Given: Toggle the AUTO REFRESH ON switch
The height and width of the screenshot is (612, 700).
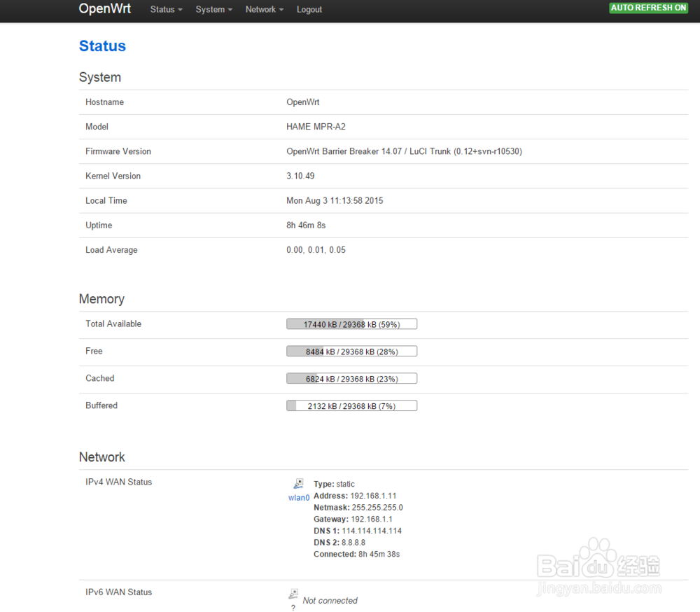Looking at the screenshot, I should coord(648,8).
